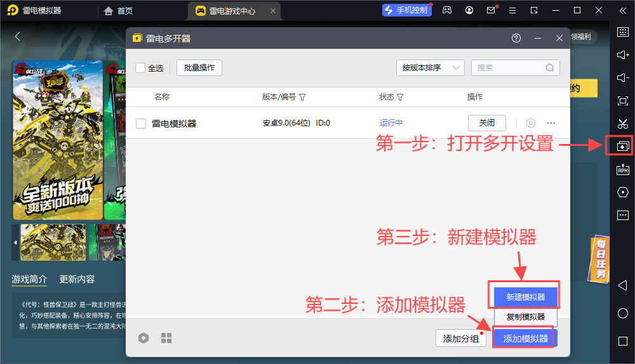The height and width of the screenshot is (364, 635).
Task: Open help icon in multi-instance dialog
Action: [x=516, y=39]
